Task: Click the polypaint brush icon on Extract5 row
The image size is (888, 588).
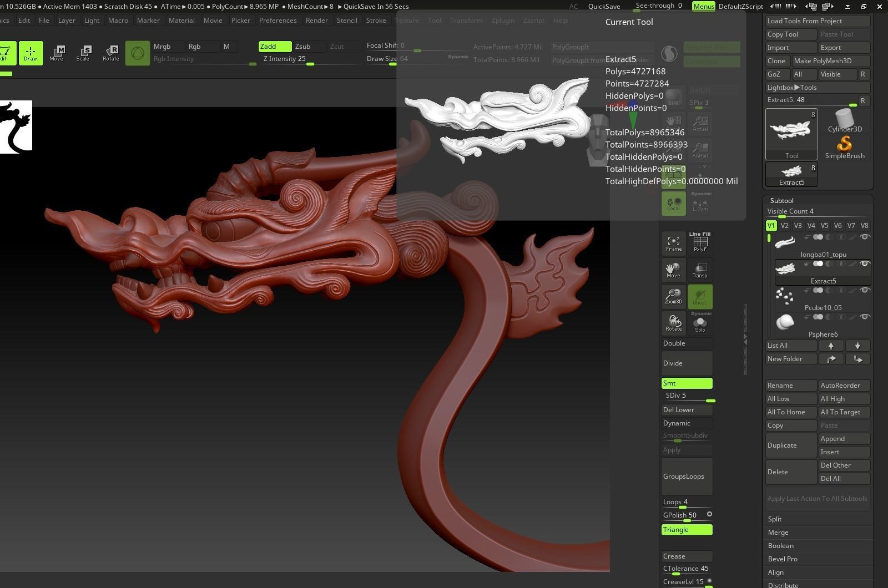Action: (852, 264)
